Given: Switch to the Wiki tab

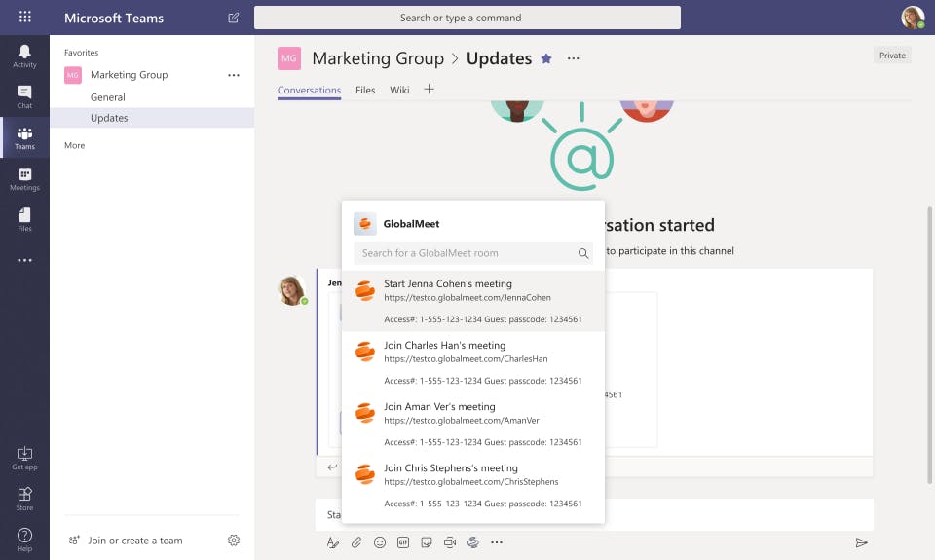Looking at the screenshot, I should click(x=399, y=90).
